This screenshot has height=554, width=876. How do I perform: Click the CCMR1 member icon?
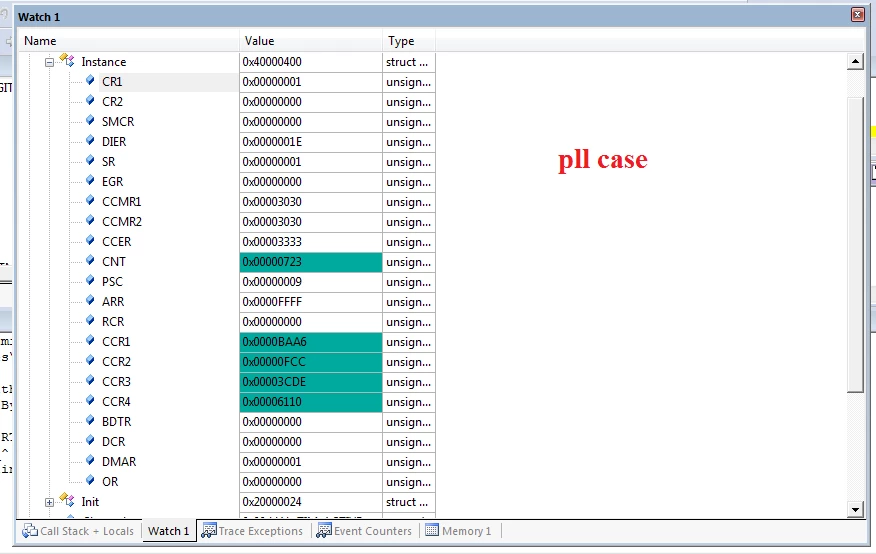(x=90, y=200)
